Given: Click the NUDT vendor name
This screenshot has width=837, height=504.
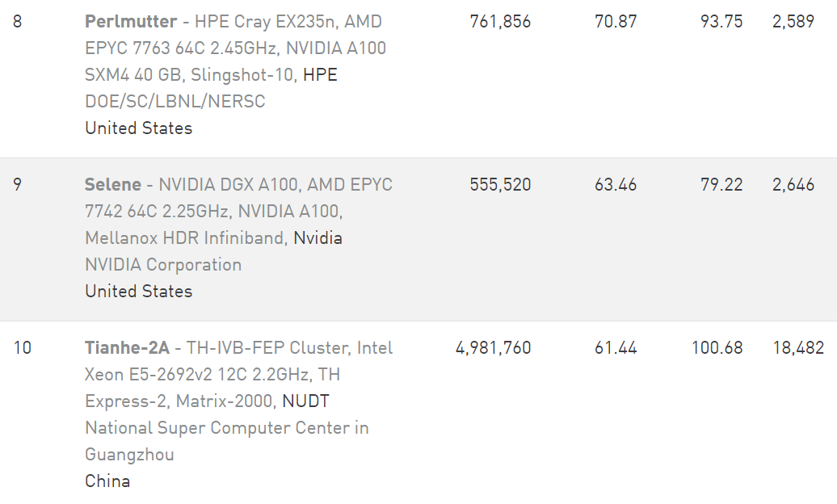Looking at the screenshot, I should (x=305, y=401).
